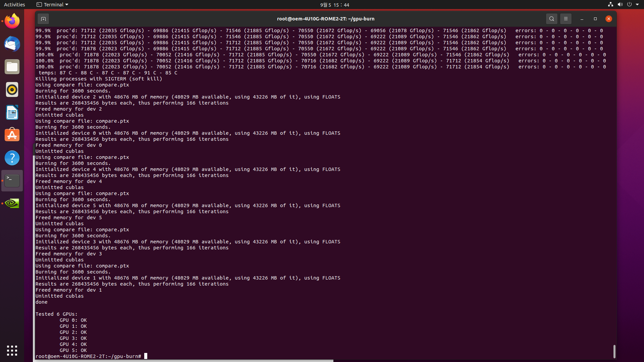This screenshot has height=362, width=644.
Task: Click the 'GPU 4: OK' result line
Action: click(x=73, y=344)
